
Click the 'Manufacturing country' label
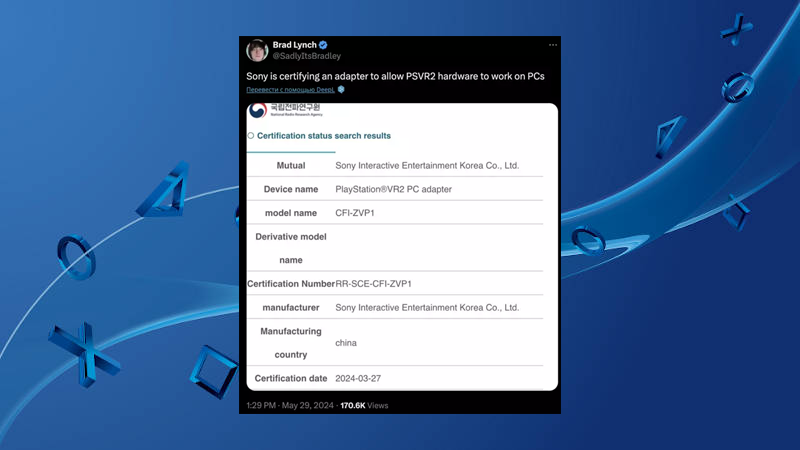click(x=291, y=343)
